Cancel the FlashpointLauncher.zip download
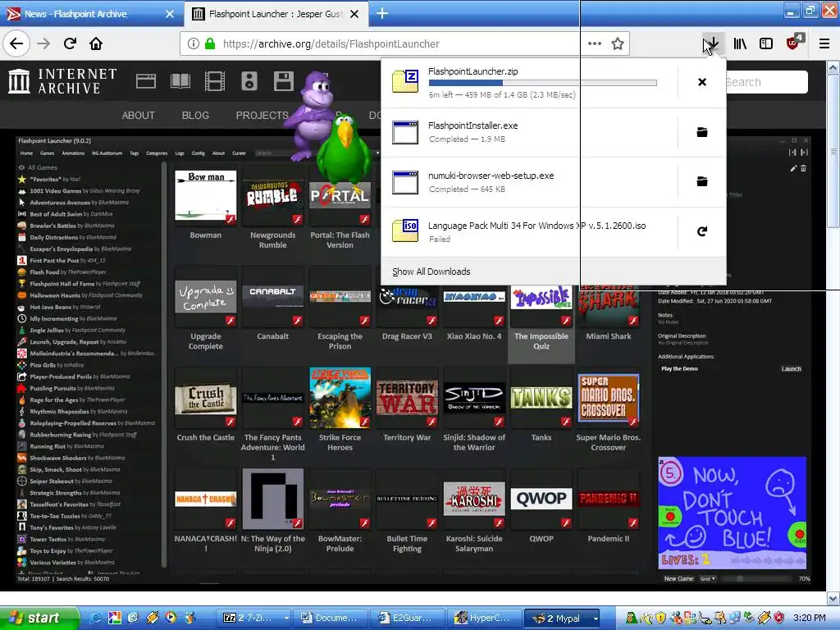 coord(702,82)
